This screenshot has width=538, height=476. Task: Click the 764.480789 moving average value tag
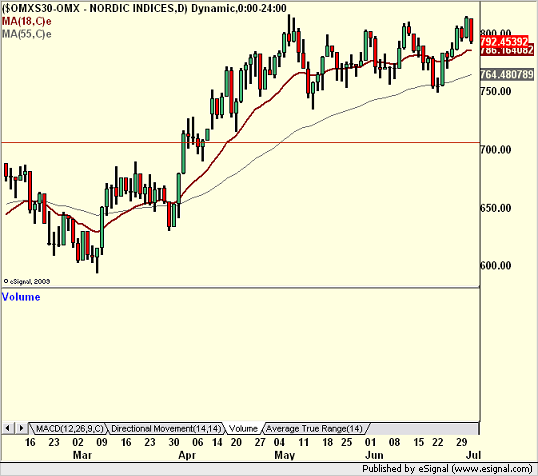[x=507, y=74]
